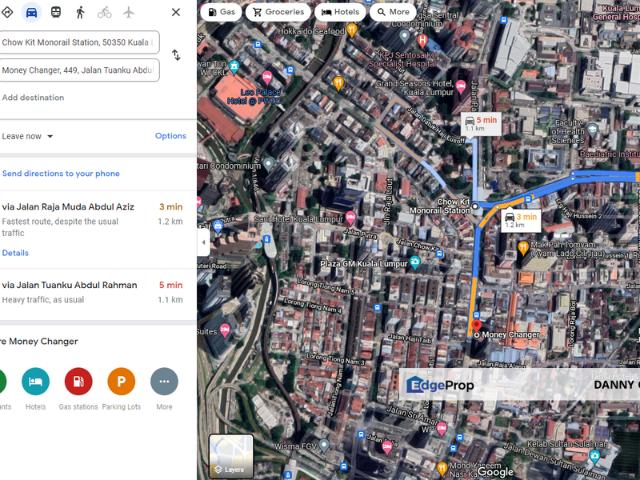Open Kelab Sultan Sulaiman marker

595,455
